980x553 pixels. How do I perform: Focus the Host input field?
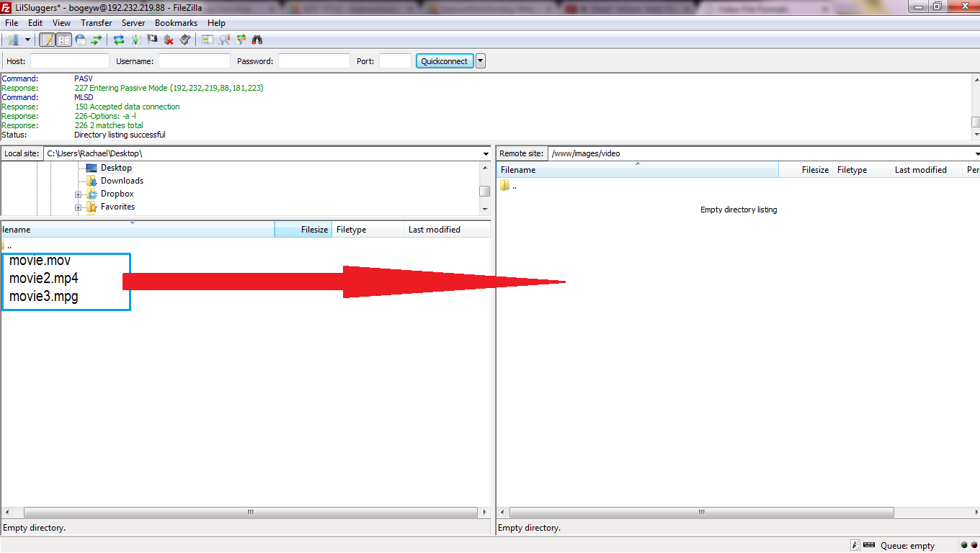tap(70, 61)
